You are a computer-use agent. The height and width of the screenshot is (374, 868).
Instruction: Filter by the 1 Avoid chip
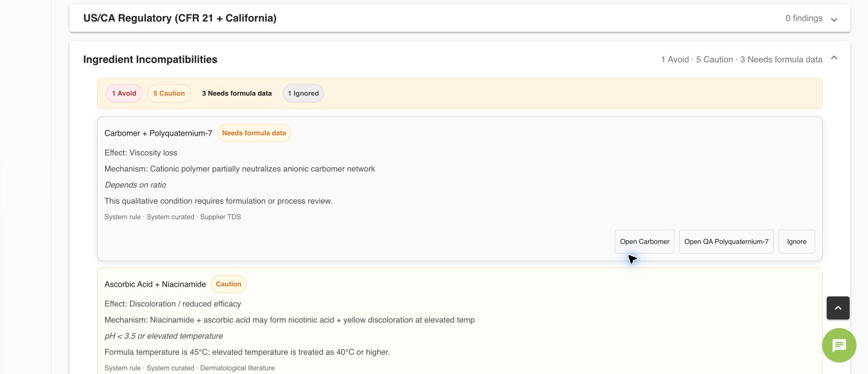click(124, 94)
